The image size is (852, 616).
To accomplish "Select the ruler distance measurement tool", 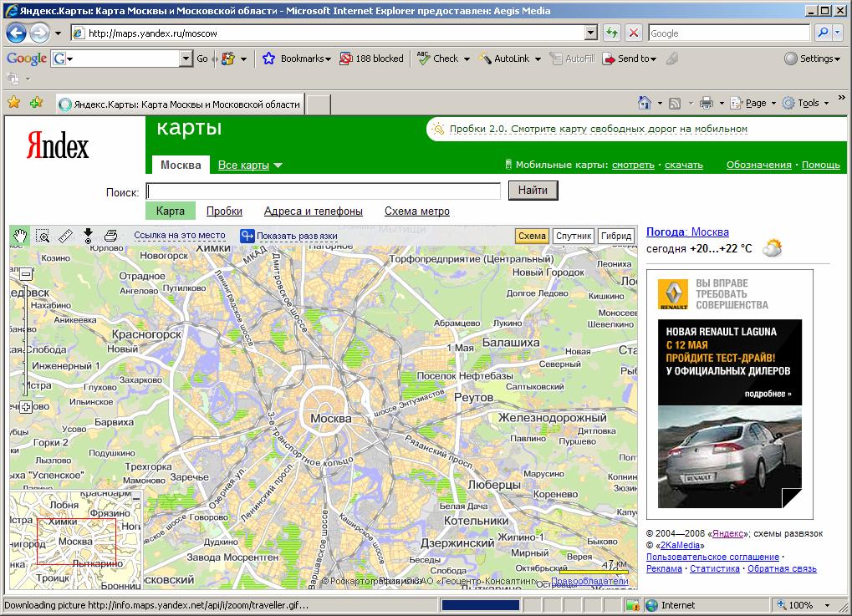I will tap(65, 237).
